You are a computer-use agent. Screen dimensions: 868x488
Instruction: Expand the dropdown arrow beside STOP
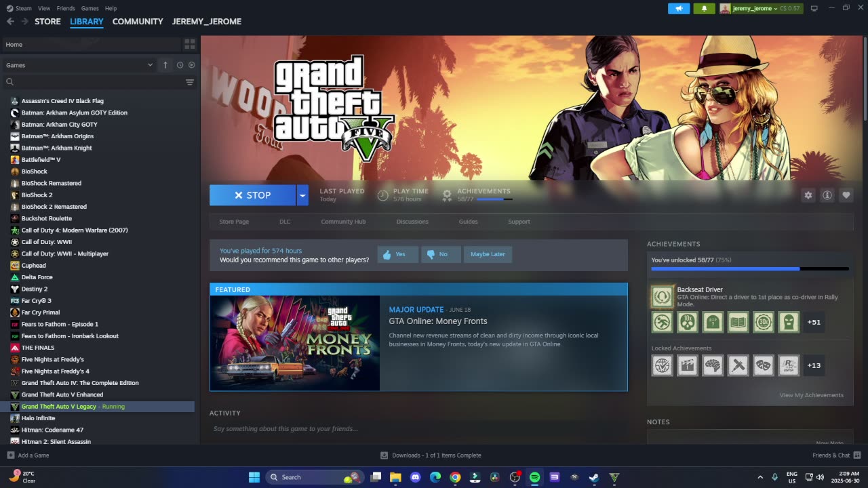tap(302, 195)
